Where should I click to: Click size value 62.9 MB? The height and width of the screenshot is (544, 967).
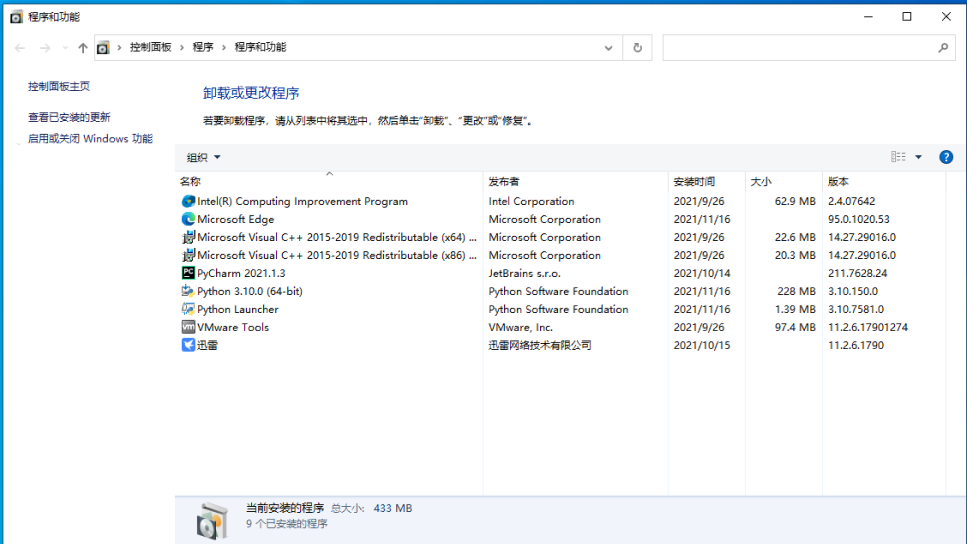795,201
